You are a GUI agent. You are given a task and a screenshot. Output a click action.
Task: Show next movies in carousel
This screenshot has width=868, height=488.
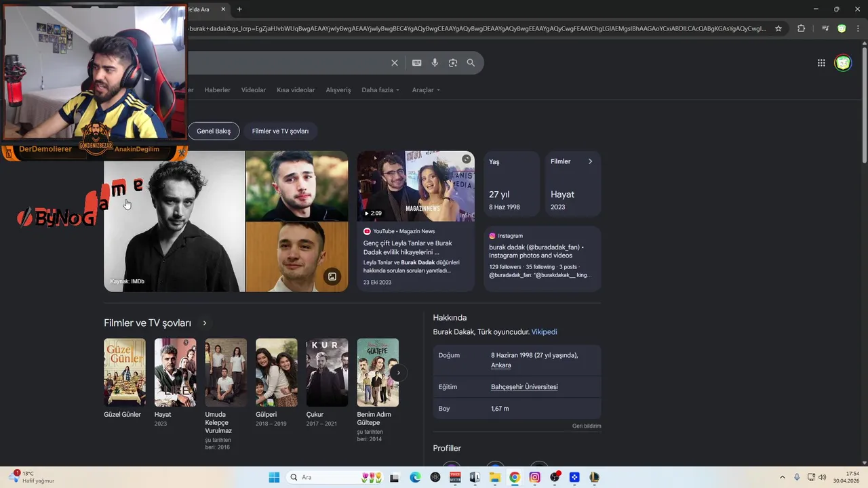[x=399, y=372]
